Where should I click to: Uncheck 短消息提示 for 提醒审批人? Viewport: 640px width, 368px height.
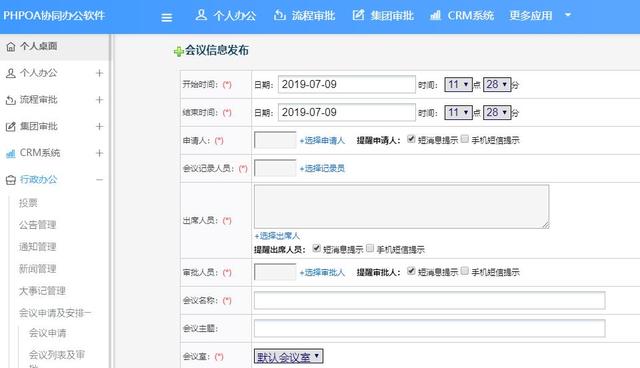coord(411,271)
